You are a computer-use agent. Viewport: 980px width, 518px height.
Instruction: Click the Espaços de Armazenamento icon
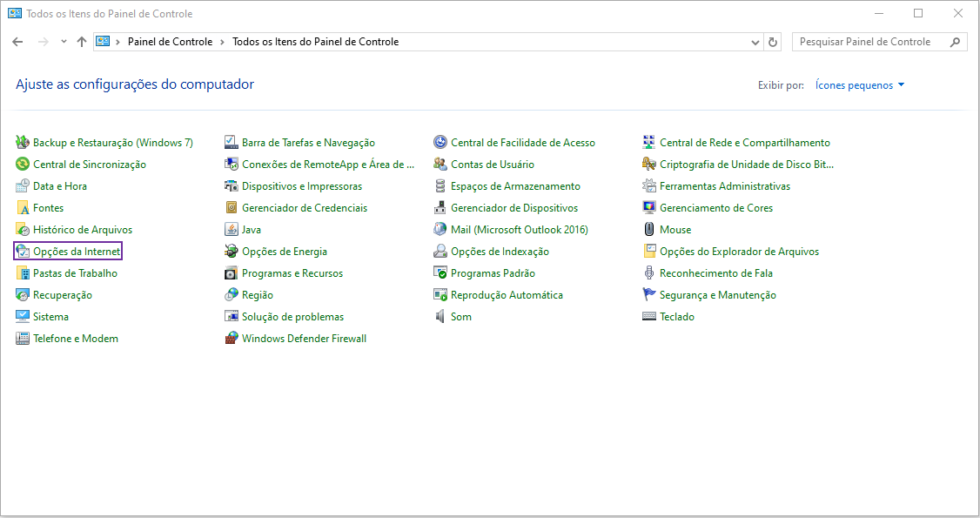coord(440,186)
